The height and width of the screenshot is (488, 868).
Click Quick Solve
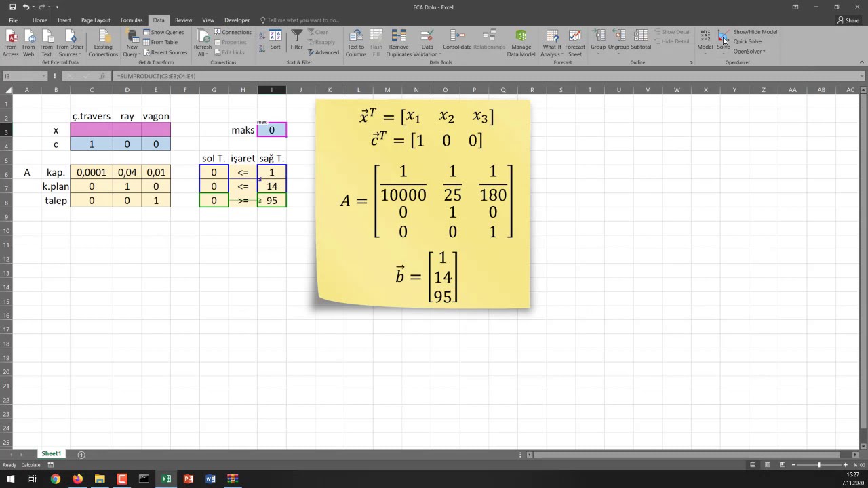tap(747, 41)
